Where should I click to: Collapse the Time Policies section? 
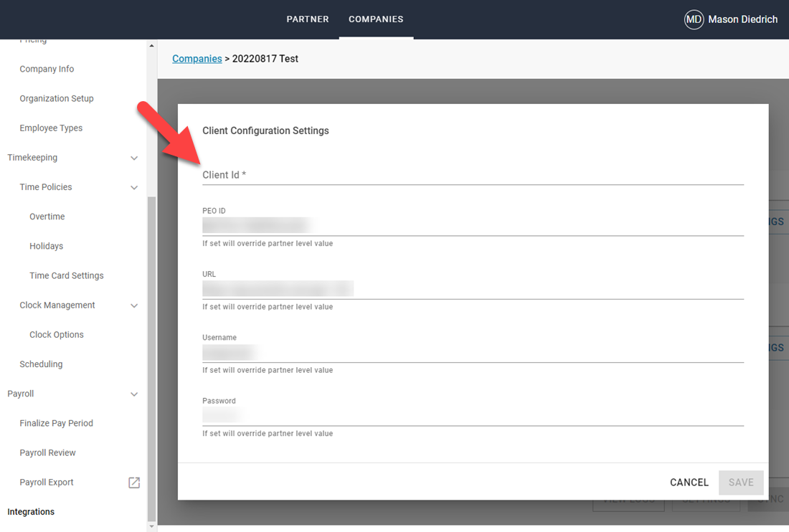(133, 187)
